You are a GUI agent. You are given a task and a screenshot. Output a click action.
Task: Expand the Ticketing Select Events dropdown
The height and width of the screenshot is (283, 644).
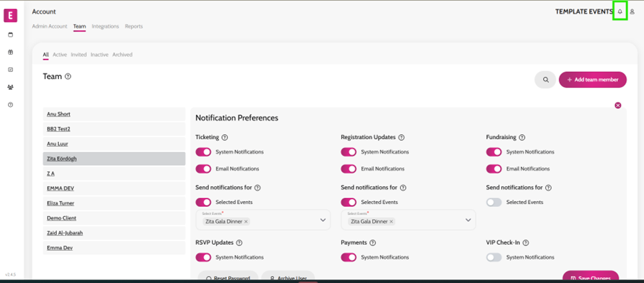(x=323, y=221)
